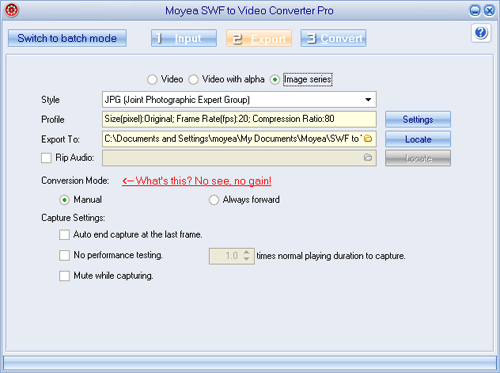Click the folder icon in Rip Audio field
Image resolution: width=500 pixels, height=373 pixels.
coord(368,157)
